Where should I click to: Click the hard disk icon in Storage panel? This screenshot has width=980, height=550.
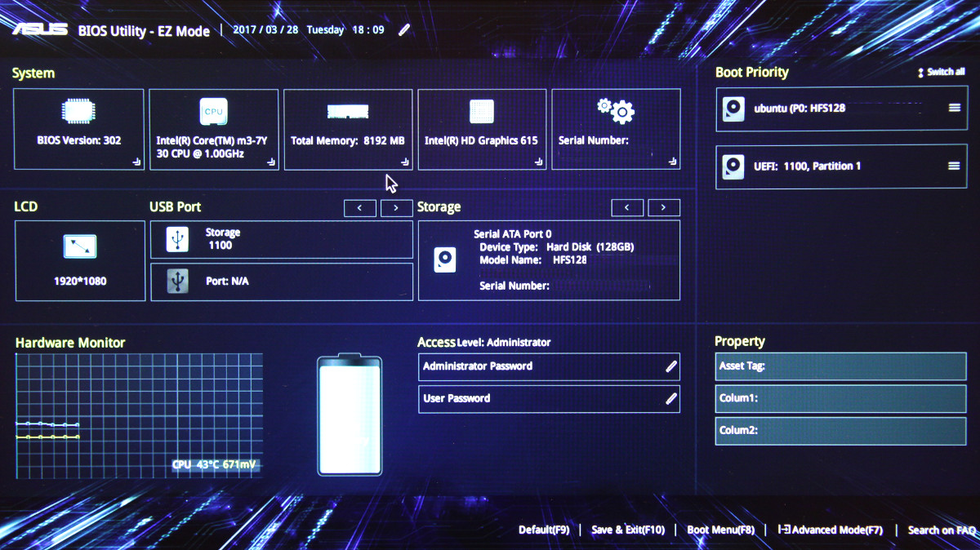(445, 260)
